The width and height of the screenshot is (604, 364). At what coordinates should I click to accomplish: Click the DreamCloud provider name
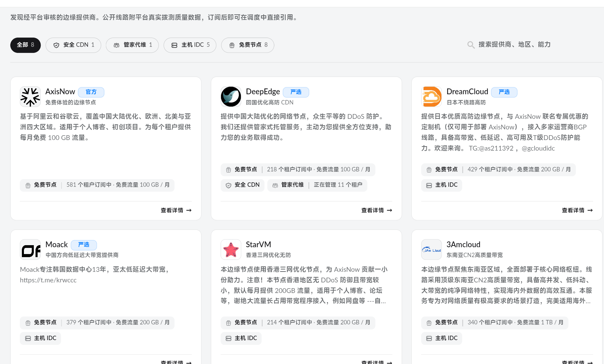pos(467,92)
